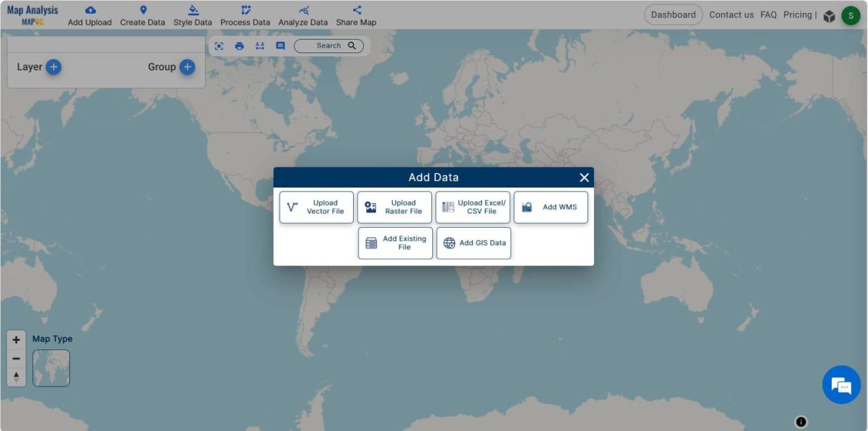Click the locate/zoom-to-extent toolbar icon
This screenshot has height=431, width=868.
tap(219, 46)
